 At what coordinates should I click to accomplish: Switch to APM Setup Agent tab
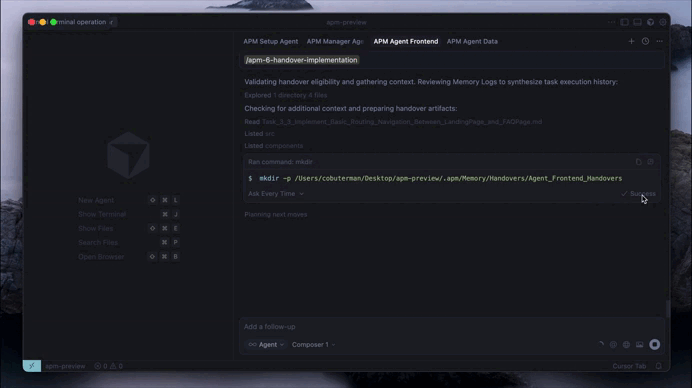[271, 41]
